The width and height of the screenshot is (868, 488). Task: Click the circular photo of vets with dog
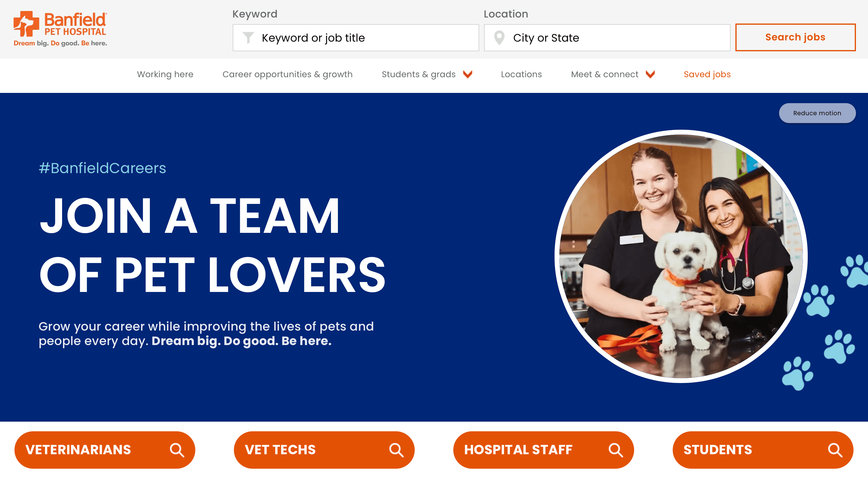(681, 256)
